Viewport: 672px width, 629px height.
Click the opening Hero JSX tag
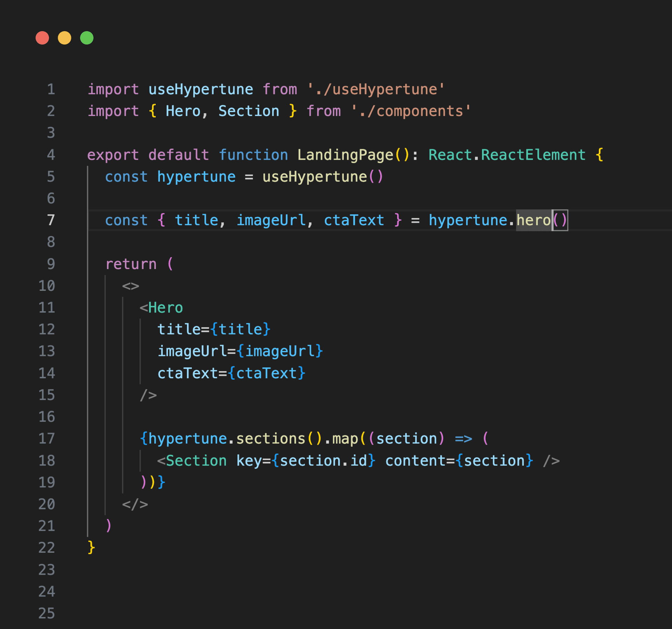click(x=165, y=308)
